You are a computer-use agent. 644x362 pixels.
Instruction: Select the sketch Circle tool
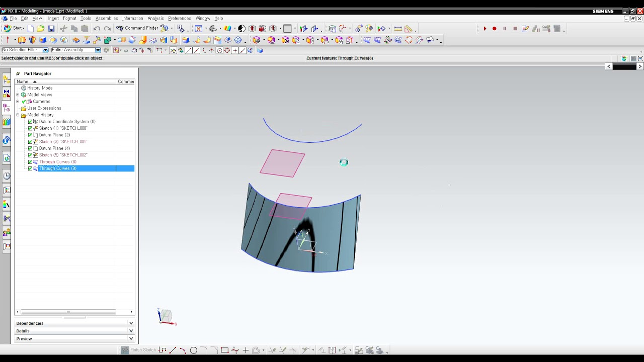[194, 350]
